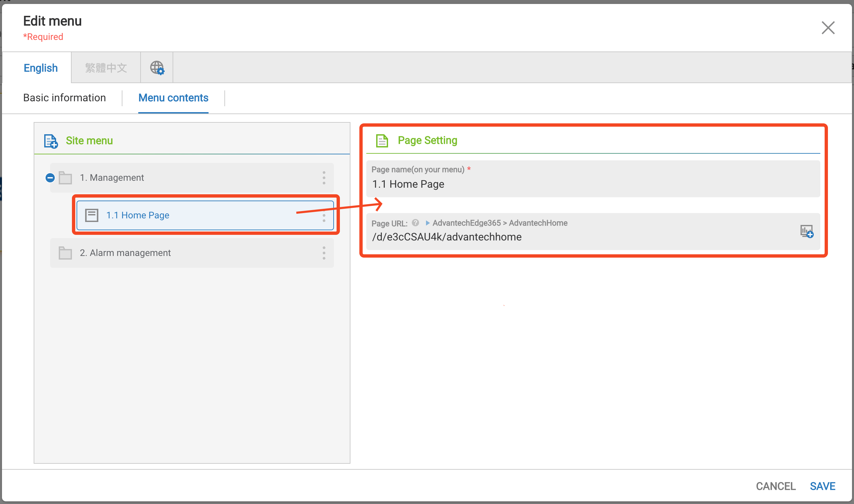This screenshot has width=854, height=504.
Task: Open the language settings globe icon
Action: coord(157,68)
